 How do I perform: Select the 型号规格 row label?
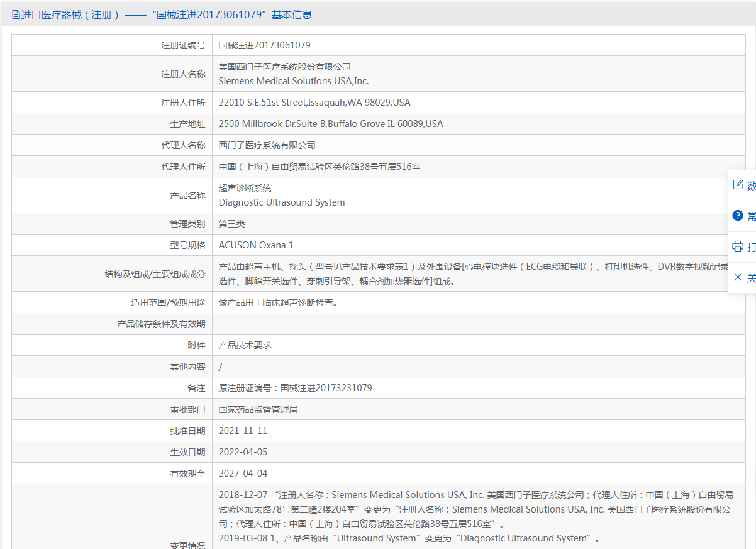pos(187,245)
